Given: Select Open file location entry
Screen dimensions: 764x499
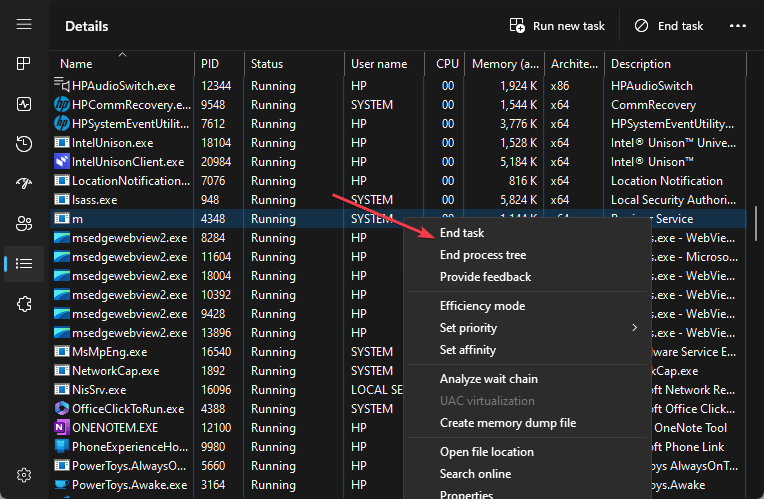Looking at the screenshot, I should [x=527, y=452].
